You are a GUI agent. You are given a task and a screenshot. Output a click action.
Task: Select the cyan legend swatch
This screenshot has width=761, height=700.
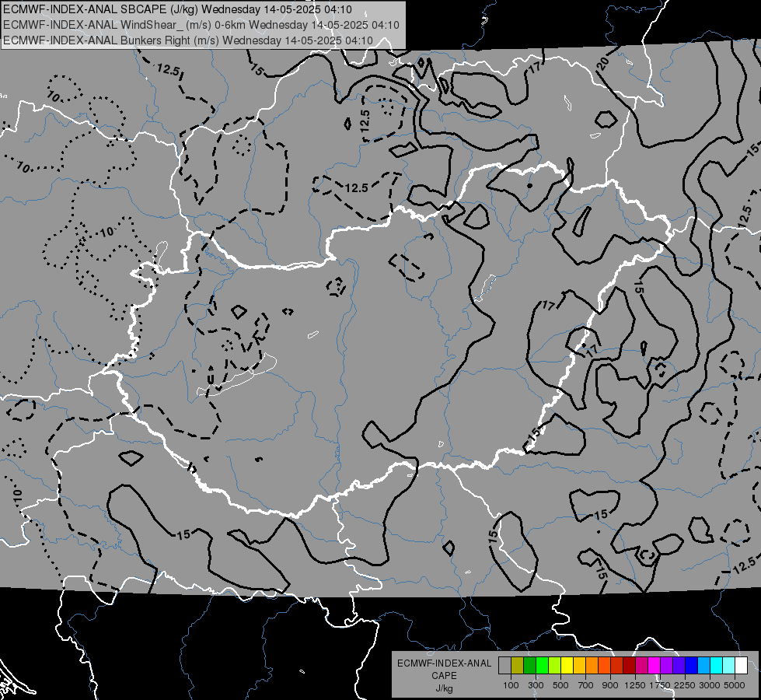tap(717, 666)
